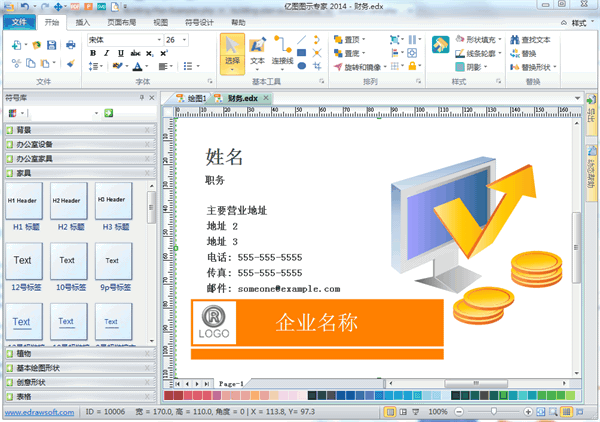Toggle Underline formatting
Viewport: 600px width, 422px height.
121,53
